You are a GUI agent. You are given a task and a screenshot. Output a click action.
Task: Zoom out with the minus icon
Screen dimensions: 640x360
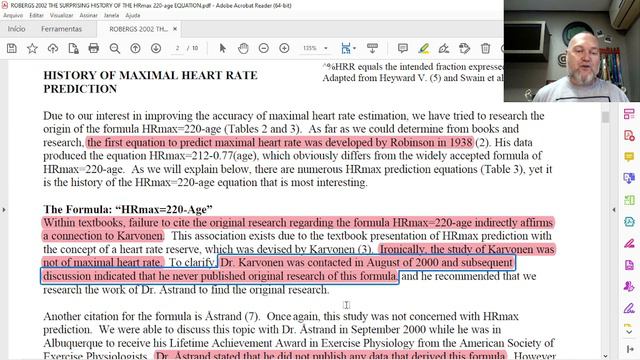(264, 49)
